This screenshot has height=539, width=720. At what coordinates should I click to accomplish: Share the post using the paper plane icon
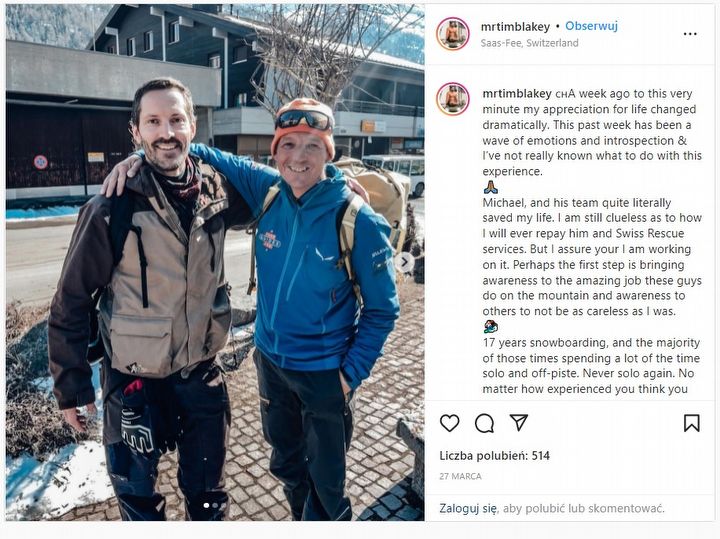coord(519,422)
